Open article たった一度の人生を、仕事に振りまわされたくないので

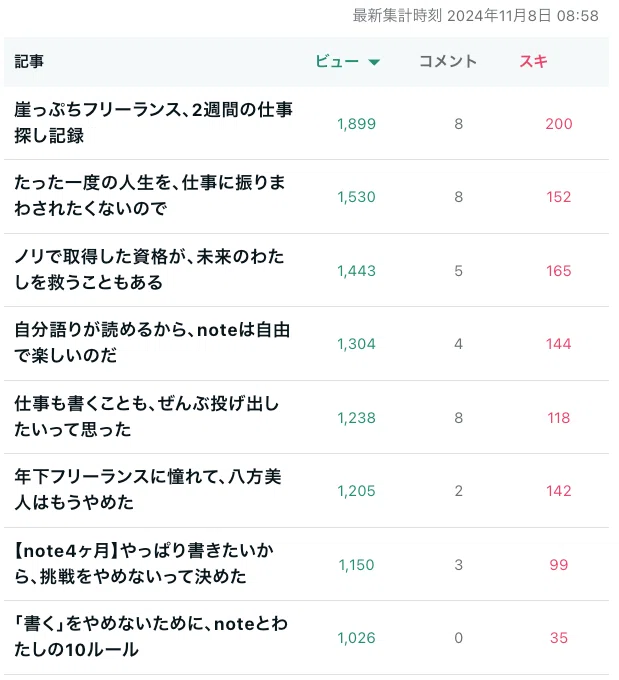(x=151, y=197)
